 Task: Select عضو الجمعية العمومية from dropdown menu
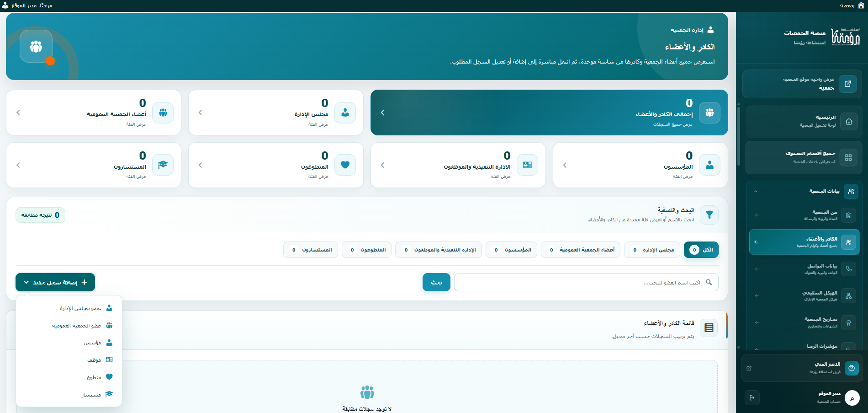[69, 326]
